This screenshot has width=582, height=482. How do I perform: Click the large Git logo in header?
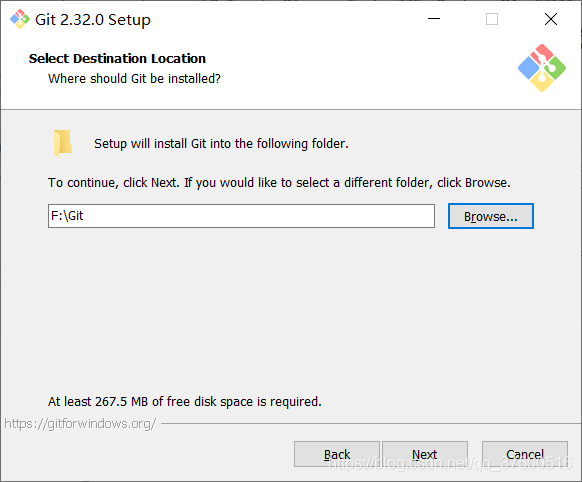click(542, 68)
